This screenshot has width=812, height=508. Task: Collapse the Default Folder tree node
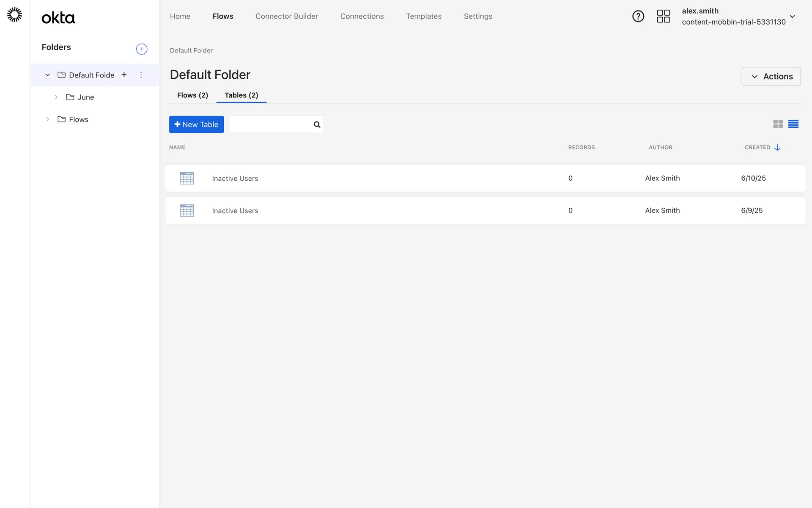pos(47,75)
